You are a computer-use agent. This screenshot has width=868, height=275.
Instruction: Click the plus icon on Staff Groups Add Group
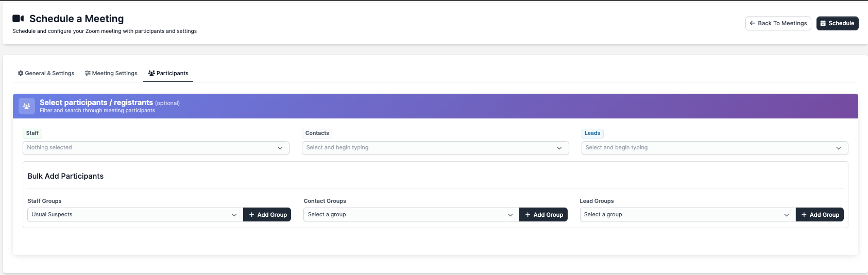[x=252, y=215]
